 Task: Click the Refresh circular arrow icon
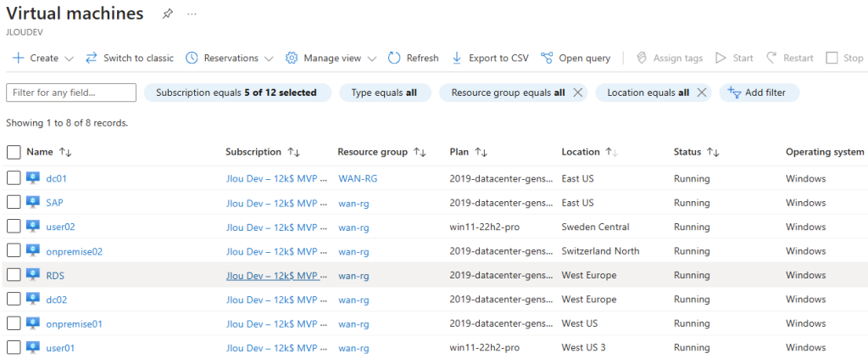coord(394,59)
